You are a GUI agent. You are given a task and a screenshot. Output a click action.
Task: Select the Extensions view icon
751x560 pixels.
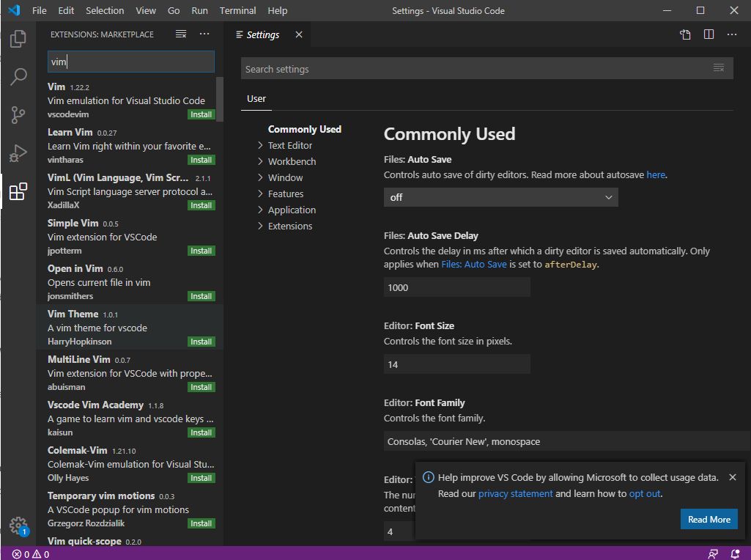(18, 191)
